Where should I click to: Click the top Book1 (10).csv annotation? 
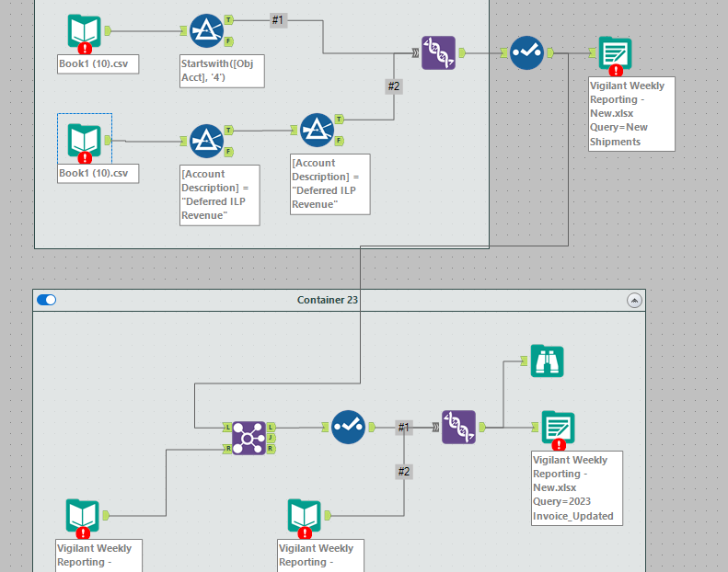(98, 64)
